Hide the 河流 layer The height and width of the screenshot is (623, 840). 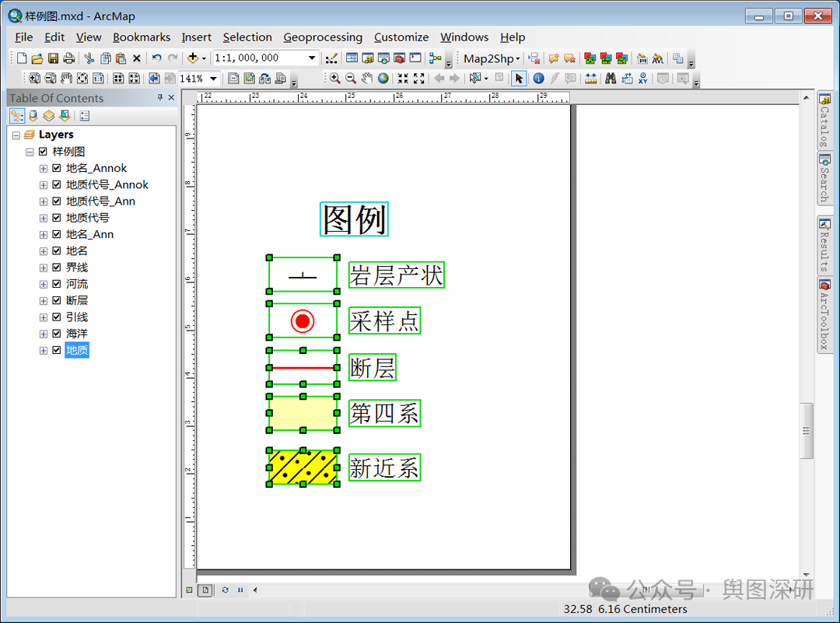[56, 284]
